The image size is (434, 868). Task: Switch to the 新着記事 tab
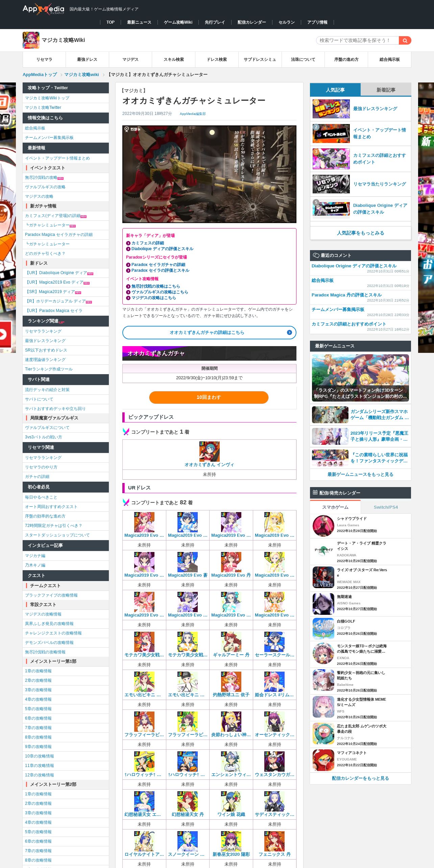click(x=386, y=90)
